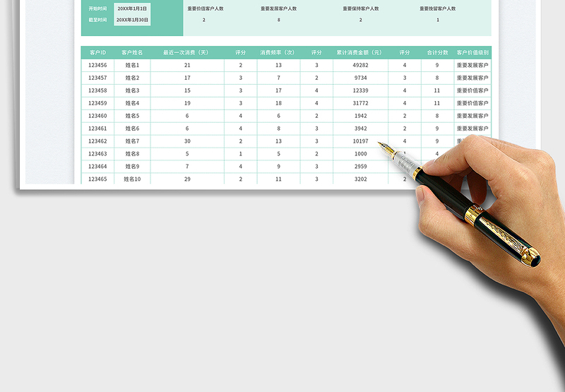The image size is (565, 392).
Task: Select the 合计分数 column header
Action: coord(437,52)
